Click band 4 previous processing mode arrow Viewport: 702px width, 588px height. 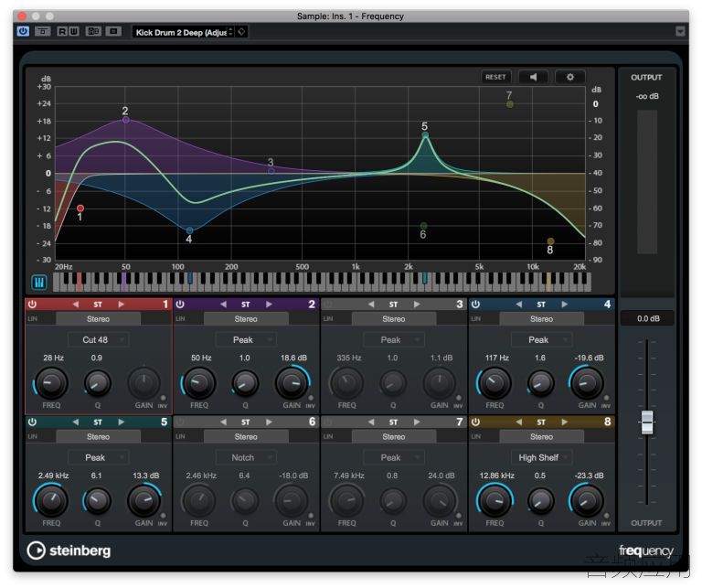[x=519, y=305]
